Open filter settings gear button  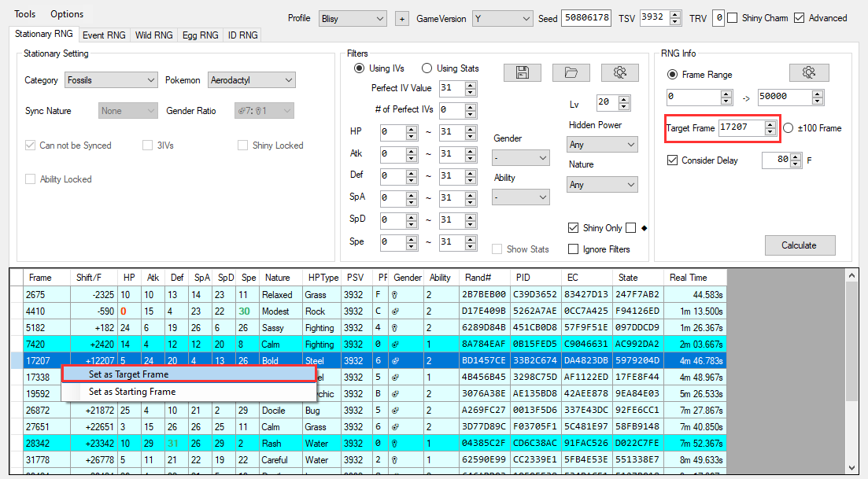pos(620,72)
